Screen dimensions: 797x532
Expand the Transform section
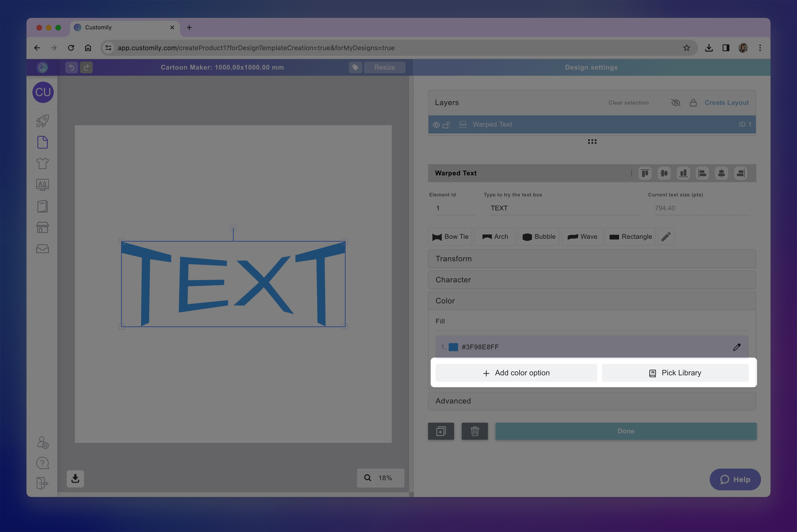pyautogui.click(x=592, y=258)
